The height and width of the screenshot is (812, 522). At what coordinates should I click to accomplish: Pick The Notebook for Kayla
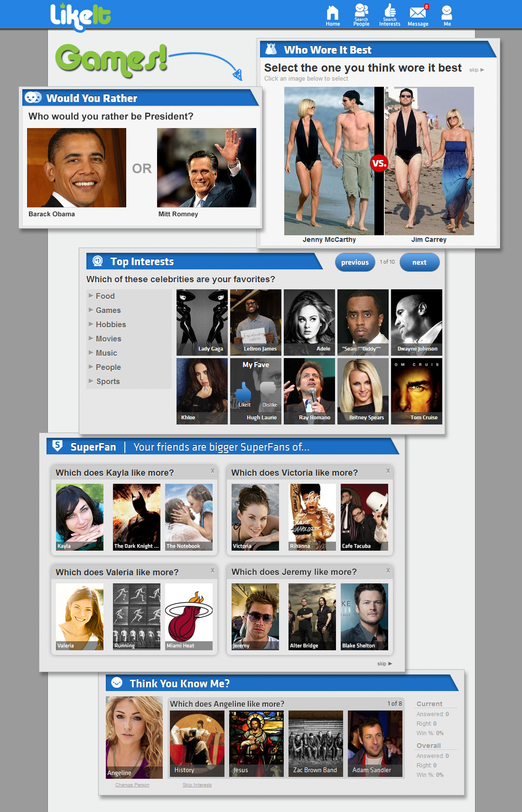tap(189, 517)
